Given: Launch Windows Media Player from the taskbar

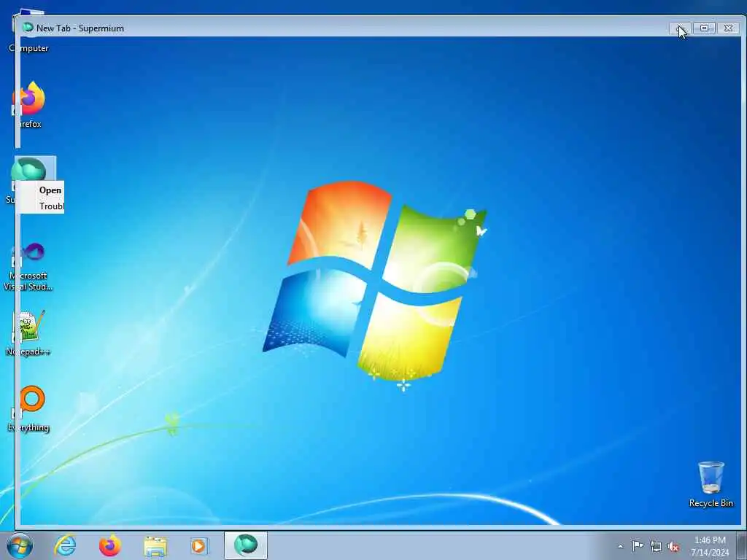Looking at the screenshot, I should [x=198, y=545].
